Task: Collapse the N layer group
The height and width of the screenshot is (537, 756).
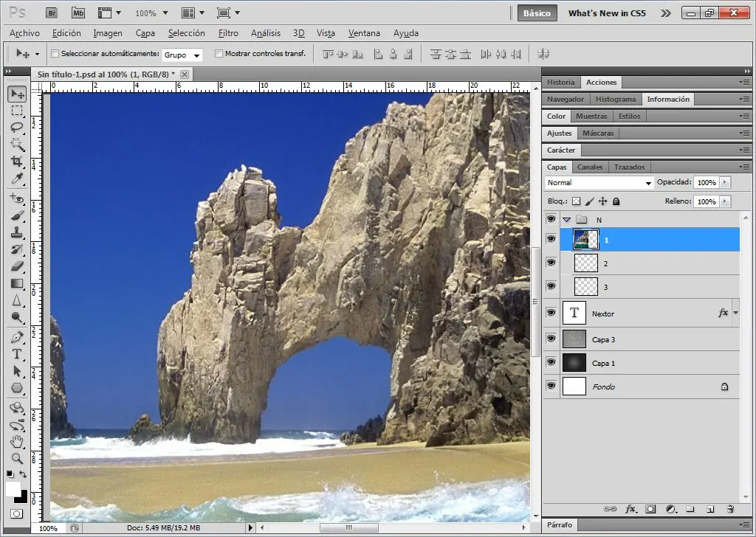Action: [x=566, y=220]
